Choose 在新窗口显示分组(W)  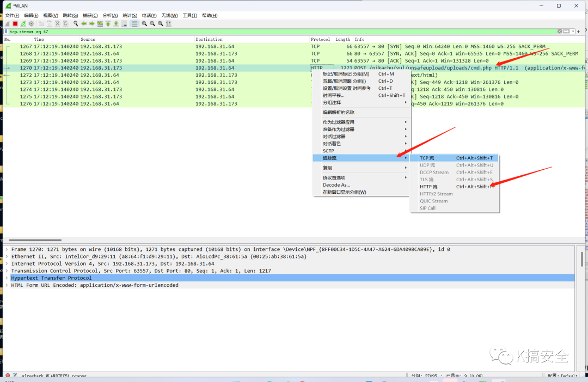coord(361,192)
